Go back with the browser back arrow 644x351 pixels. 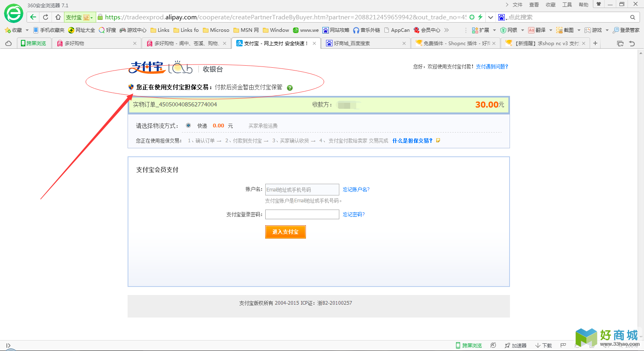[x=33, y=17]
